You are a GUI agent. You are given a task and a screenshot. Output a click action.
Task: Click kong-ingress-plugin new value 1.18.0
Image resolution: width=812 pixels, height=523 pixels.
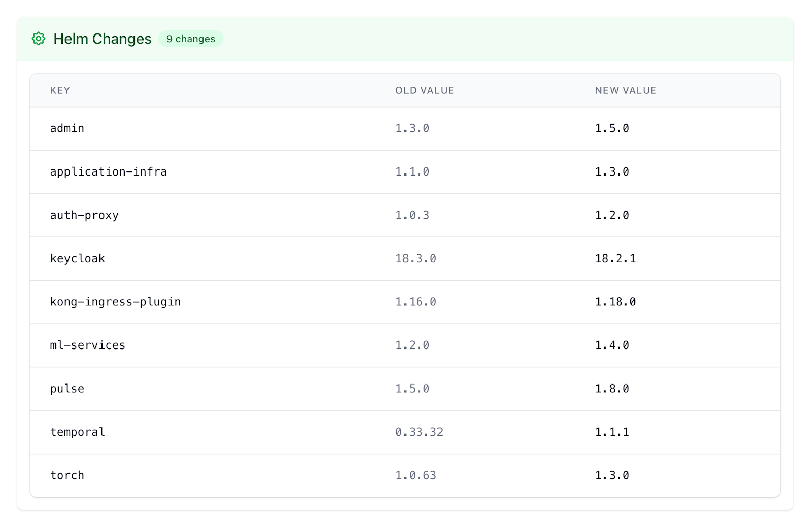pyautogui.click(x=615, y=302)
